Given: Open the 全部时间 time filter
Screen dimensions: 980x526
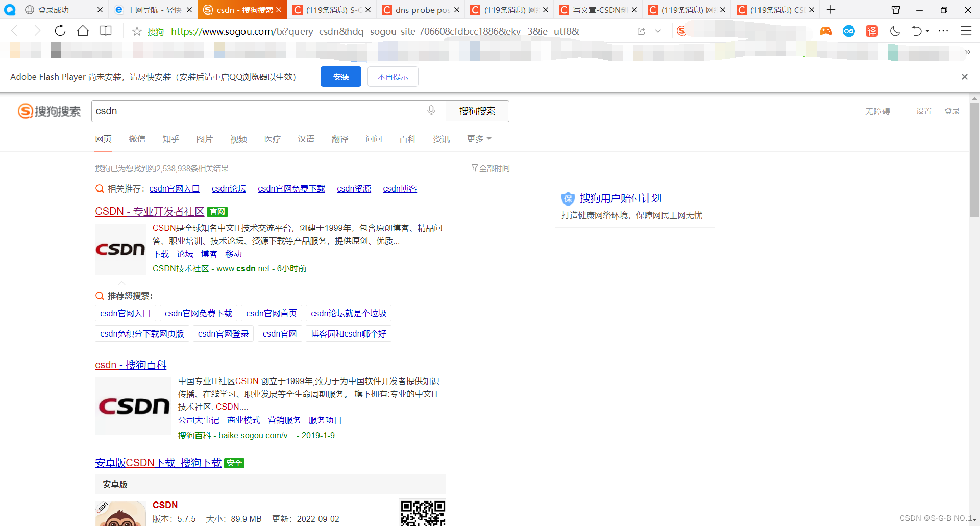Looking at the screenshot, I should [491, 168].
